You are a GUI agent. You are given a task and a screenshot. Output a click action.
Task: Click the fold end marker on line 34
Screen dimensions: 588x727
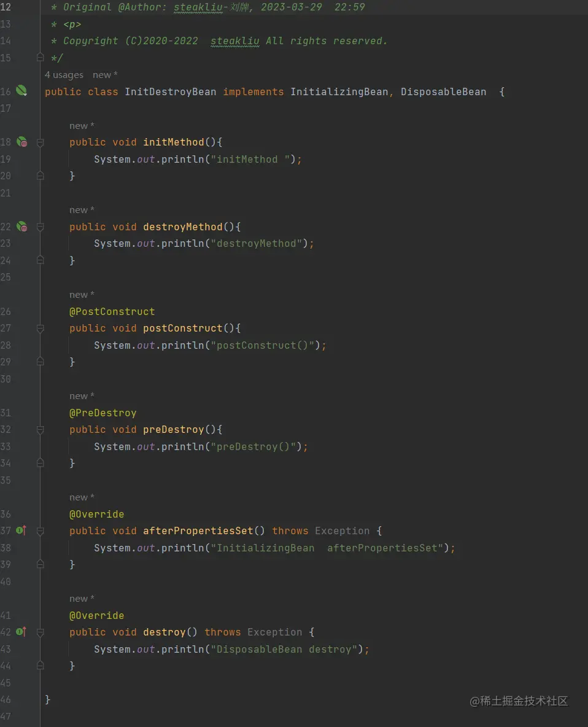point(41,463)
